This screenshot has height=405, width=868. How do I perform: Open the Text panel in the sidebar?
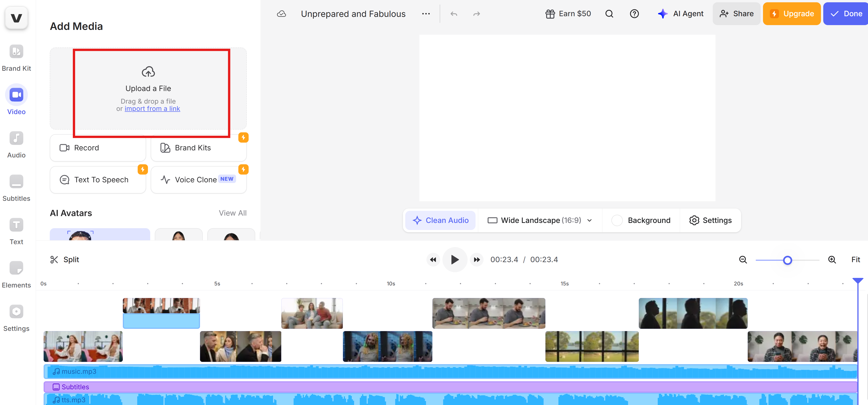(x=16, y=231)
